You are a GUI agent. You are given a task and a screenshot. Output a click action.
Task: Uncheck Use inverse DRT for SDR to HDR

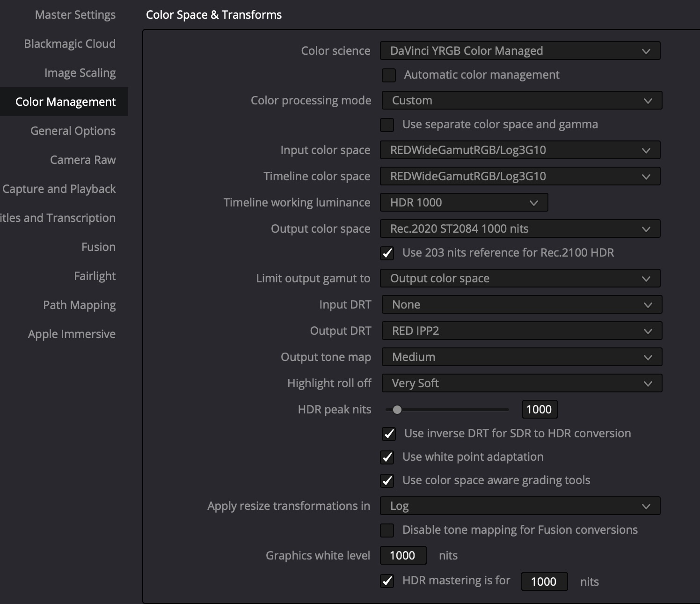click(389, 434)
